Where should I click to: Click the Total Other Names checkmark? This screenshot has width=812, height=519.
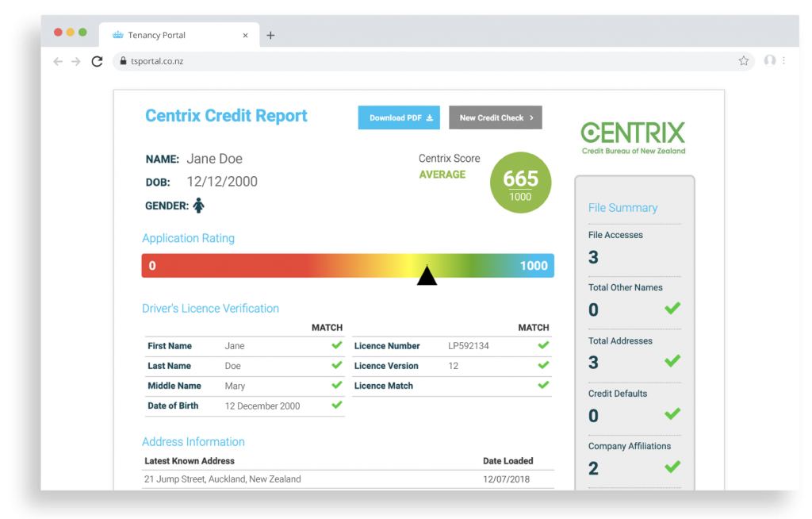(x=672, y=309)
